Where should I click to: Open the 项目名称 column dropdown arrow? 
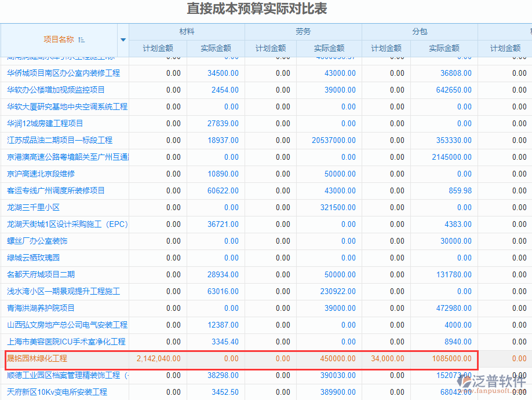(122, 40)
